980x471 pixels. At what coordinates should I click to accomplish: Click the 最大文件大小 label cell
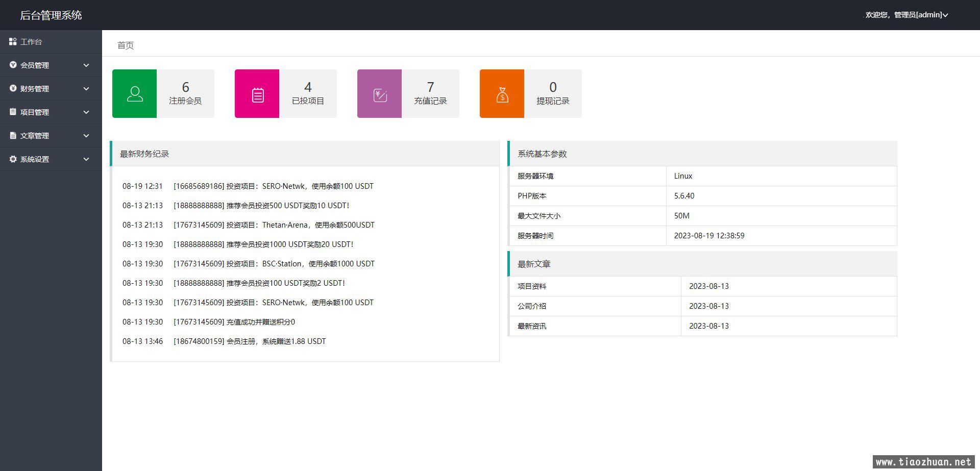click(587, 216)
